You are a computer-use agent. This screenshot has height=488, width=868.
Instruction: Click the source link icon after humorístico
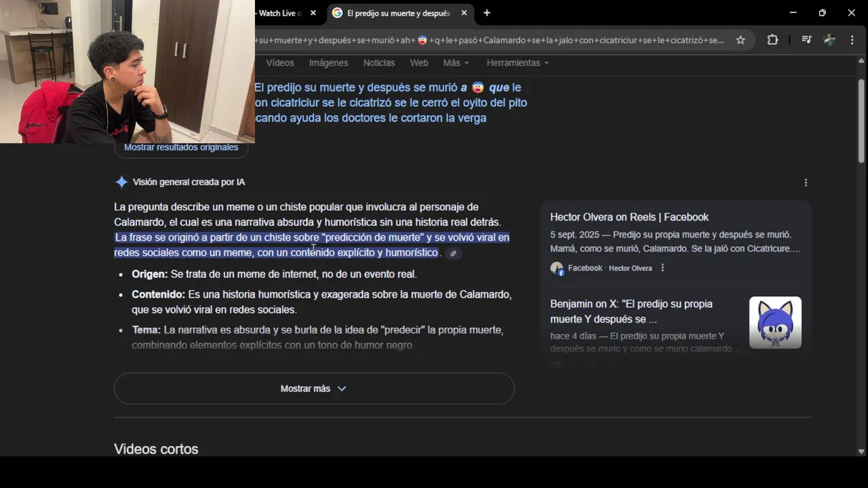point(453,253)
